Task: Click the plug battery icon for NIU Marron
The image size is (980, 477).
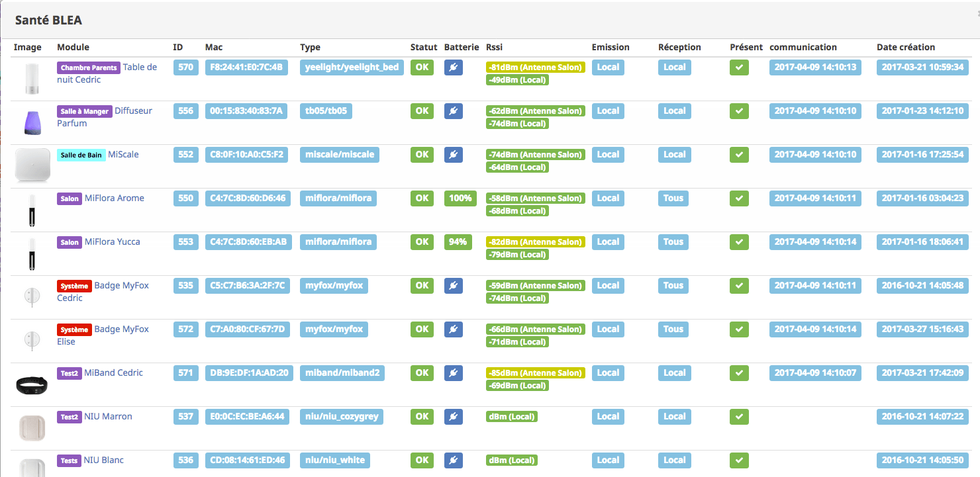Action: coord(454,416)
